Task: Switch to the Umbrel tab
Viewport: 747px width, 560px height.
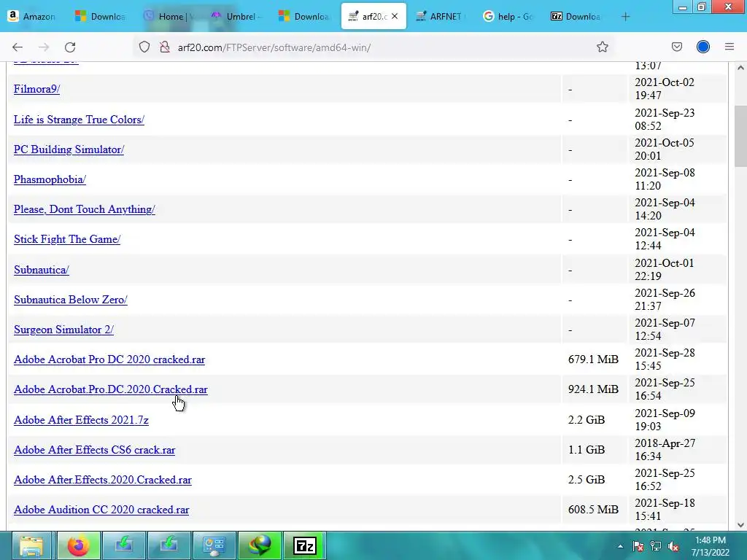Action: click(x=237, y=16)
